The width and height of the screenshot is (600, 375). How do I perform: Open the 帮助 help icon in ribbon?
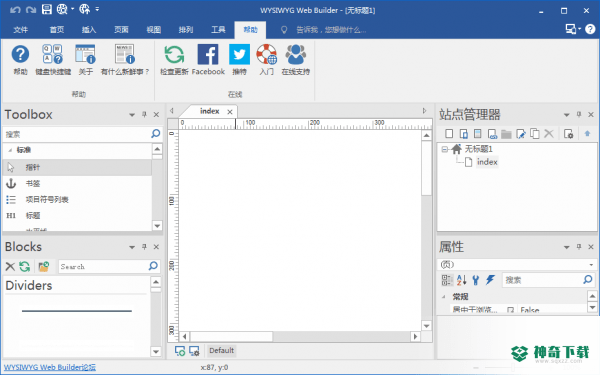tap(20, 59)
